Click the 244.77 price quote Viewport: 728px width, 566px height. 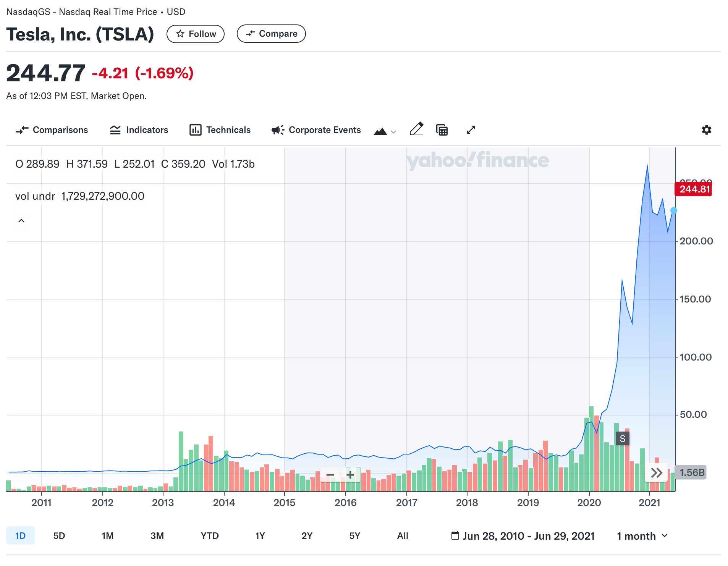(46, 73)
